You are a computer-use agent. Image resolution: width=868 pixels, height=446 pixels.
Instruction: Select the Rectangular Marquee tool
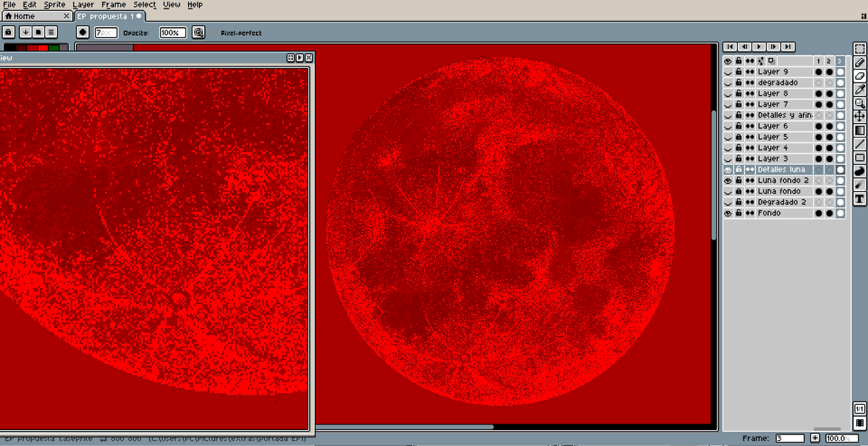tap(860, 50)
